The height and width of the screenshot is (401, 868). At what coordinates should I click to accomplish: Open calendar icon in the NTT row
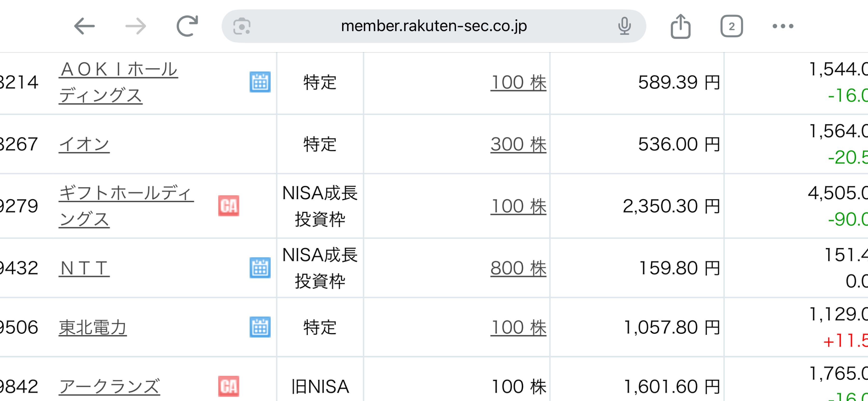pyautogui.click(x=260, y=268)
